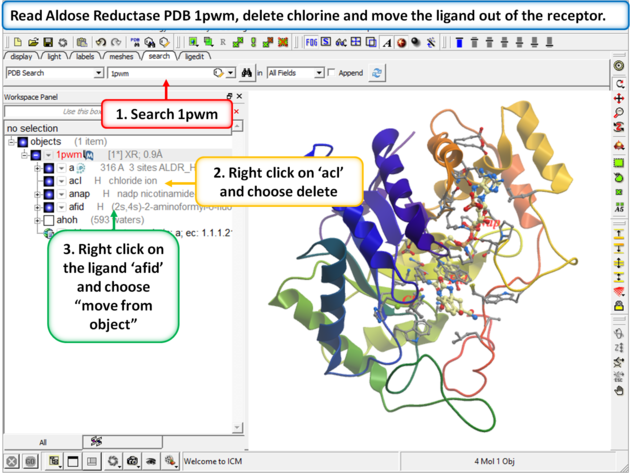Select the afid ligand tree item
Image resolution: width=630 pixels, height=473 pixels.
(76, 207)
